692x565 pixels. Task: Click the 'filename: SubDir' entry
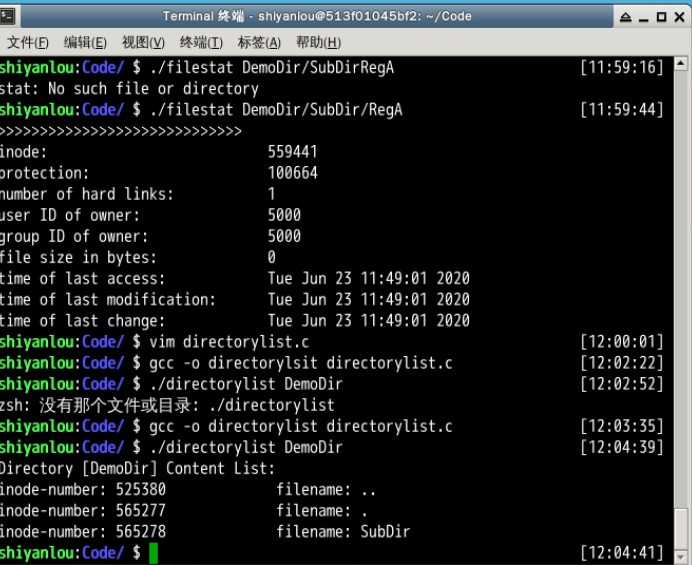click(343, 532)
